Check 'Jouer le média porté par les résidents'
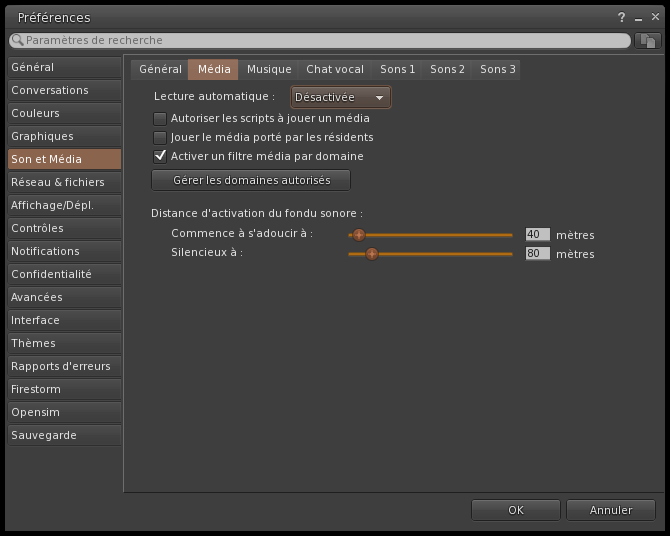 point(160,137)
